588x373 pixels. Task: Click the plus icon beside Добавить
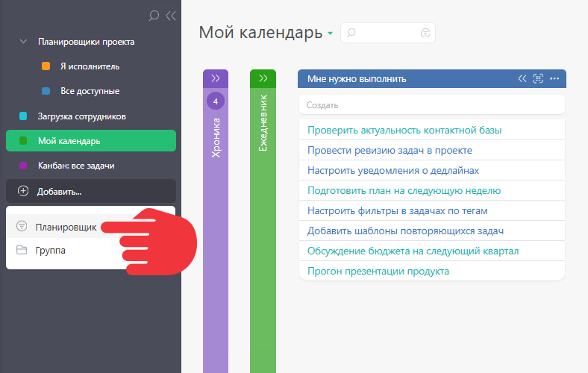tap(23, 191)
